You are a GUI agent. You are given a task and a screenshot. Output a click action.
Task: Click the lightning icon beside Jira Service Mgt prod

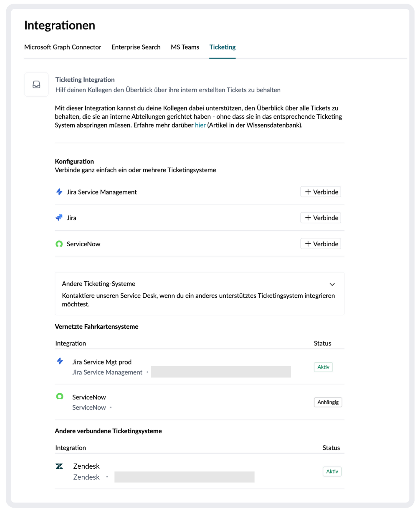tap(60, 361)
